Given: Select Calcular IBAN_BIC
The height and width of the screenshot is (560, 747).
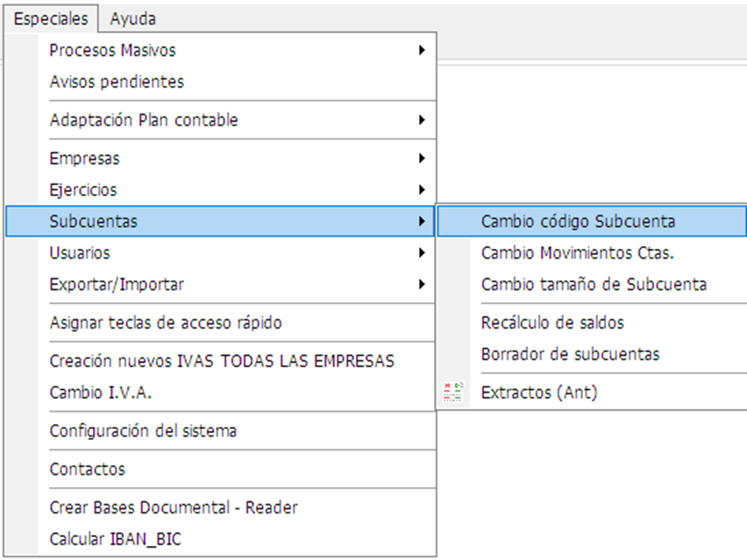Looking at the screenshot, I should 220,539.
